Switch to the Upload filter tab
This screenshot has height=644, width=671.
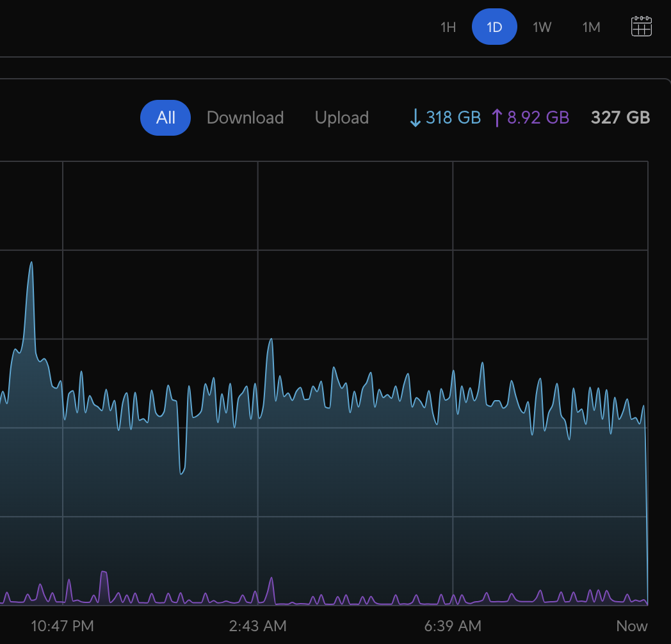click(341, 118)
